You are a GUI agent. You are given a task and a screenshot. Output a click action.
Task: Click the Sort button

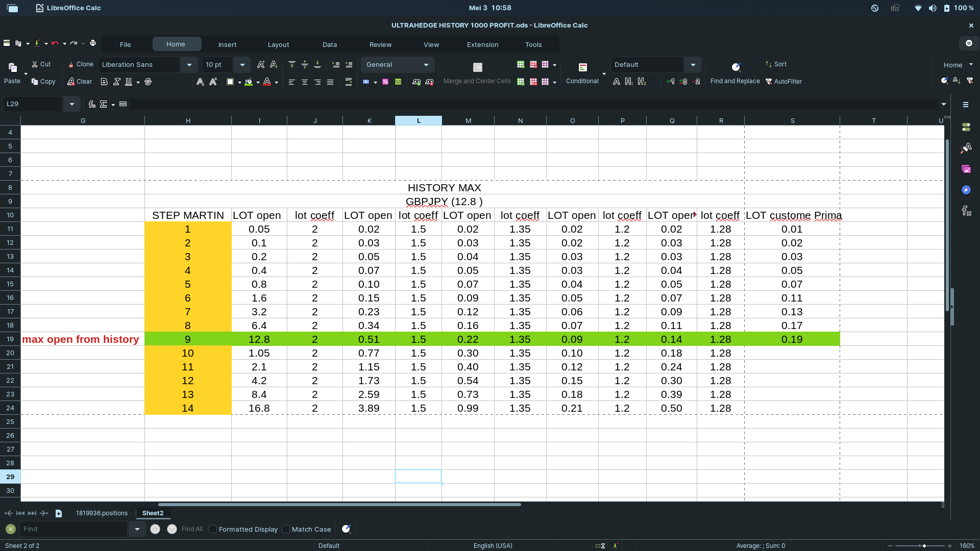pyautogui.click(x=776, y=64)
